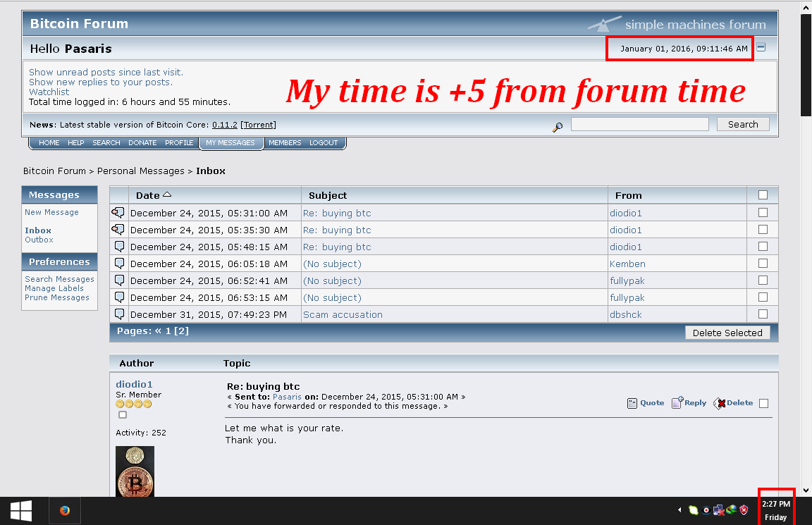
Task: Click diodio1's Bitcoin coin avatar
Action: [x=135, y=471]
